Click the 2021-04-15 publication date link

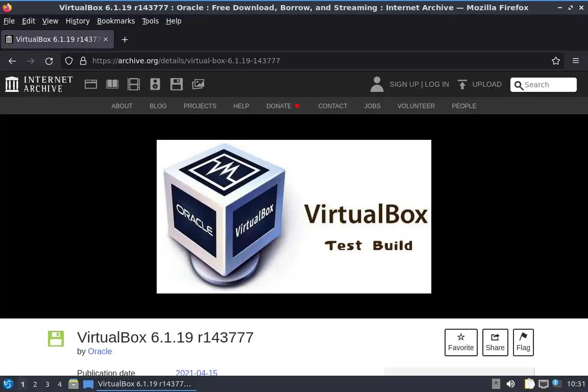pos(197,373)
